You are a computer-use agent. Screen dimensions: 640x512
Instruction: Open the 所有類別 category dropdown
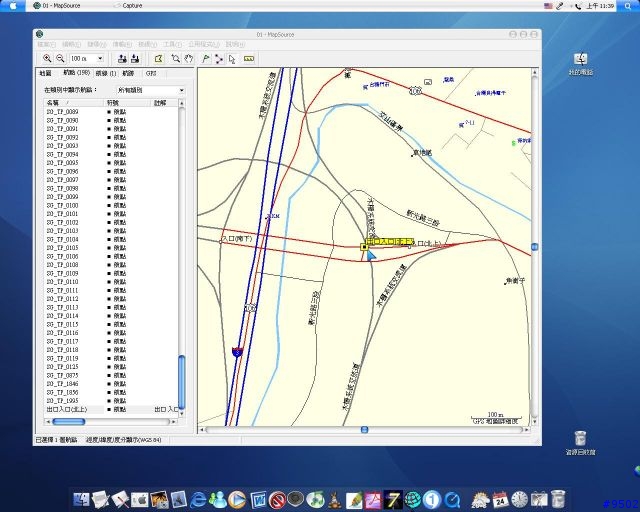pyautogui.click(x=151, y=90)
